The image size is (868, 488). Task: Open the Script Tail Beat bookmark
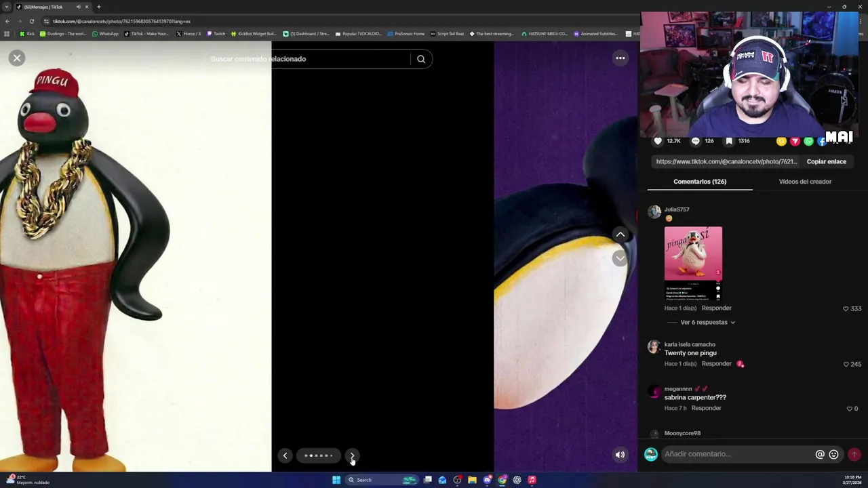click(x=447, y=34)
